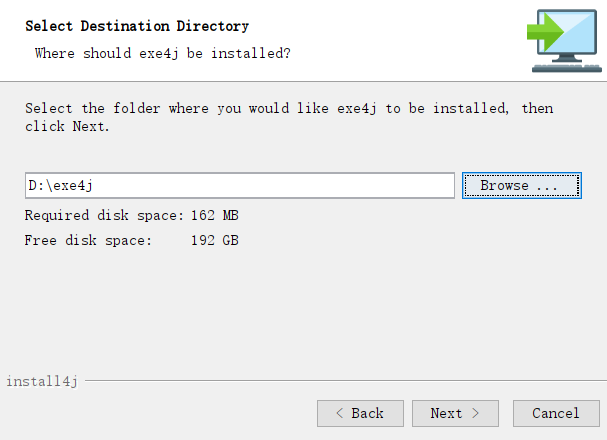Screen dimensions: 607x440
Task: Return to previous step with Back
Action: pos(360,413)
